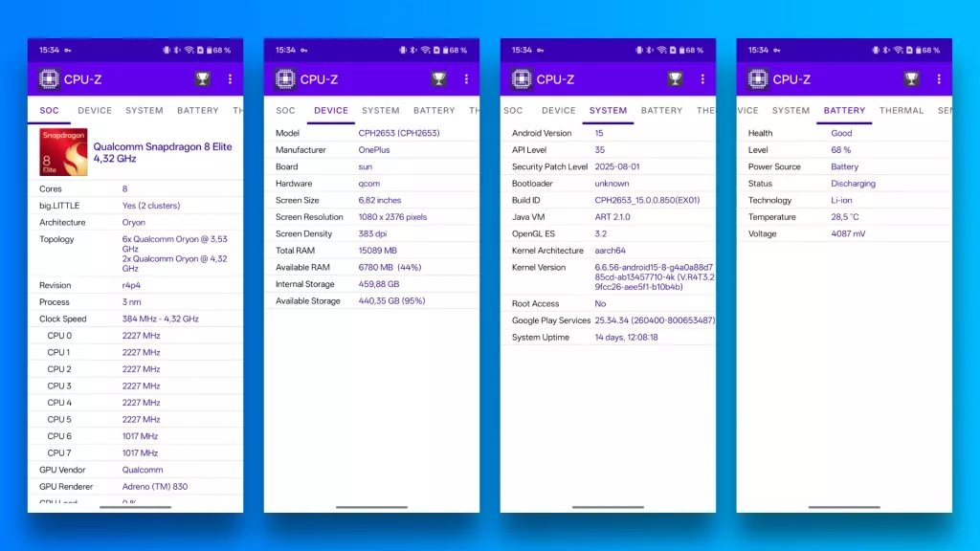Screen dimensions: 980x551
Task: Tap the battery Health value Good
Action: pyautogui.click(x=841, y=133)
